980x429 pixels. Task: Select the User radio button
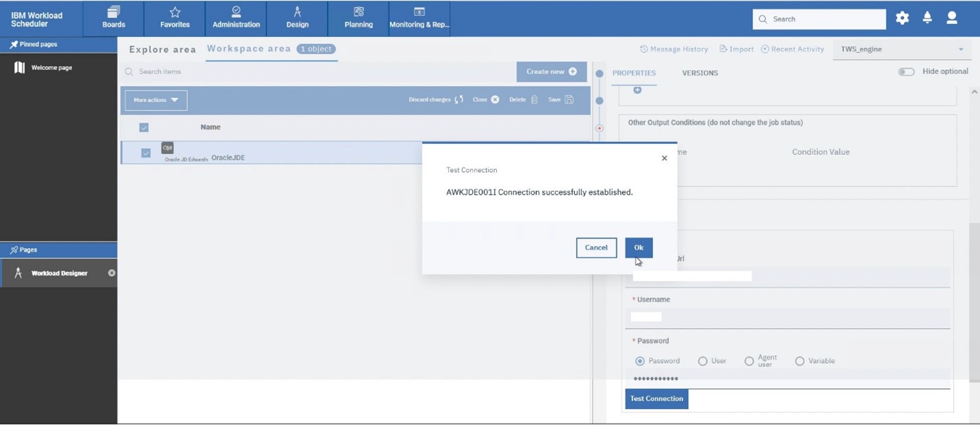(x=702, y=361)
